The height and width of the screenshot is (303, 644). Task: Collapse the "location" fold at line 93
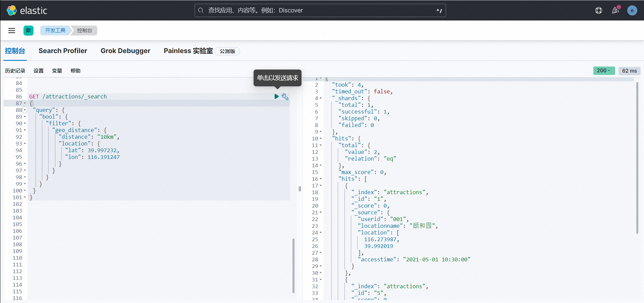(25, 144)
